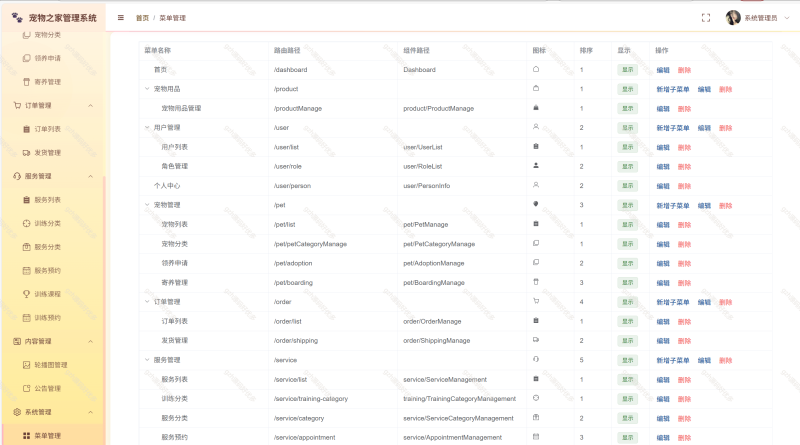Viewport: 800px width, 445px height.
Task: Click 删除 for 角色管理 row
Action: pyautogui.click(x=684, y=167)
